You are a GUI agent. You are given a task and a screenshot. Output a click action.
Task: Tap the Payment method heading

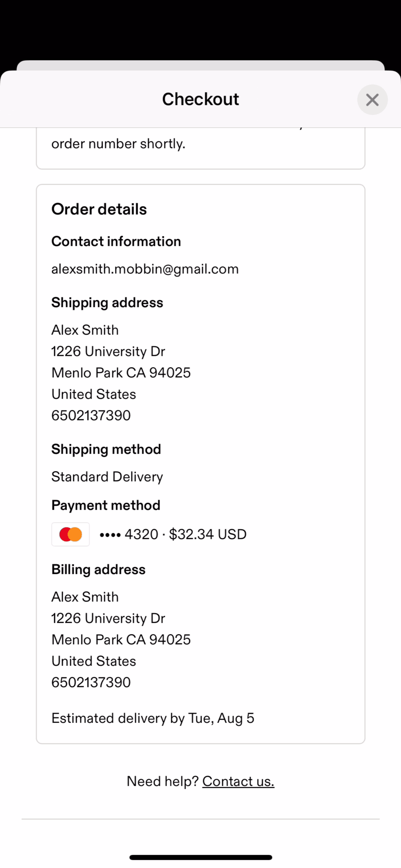tap(106, 505)
